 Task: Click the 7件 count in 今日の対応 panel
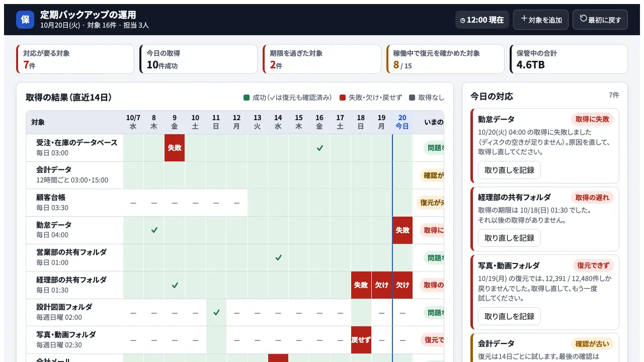[614, 95]
